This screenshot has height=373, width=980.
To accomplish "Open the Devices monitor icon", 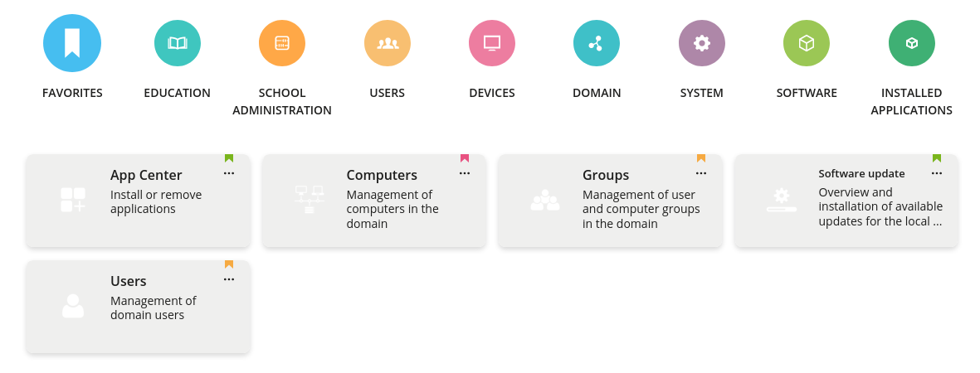I will (492, 43).
